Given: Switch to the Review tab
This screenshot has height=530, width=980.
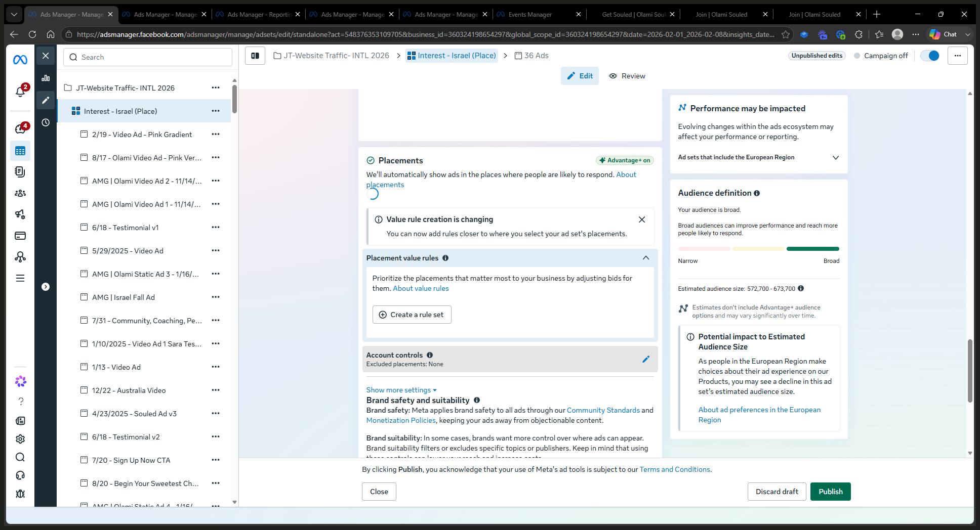Looking at the screenshot, I should pyautogui.click(x=627, y=76).
